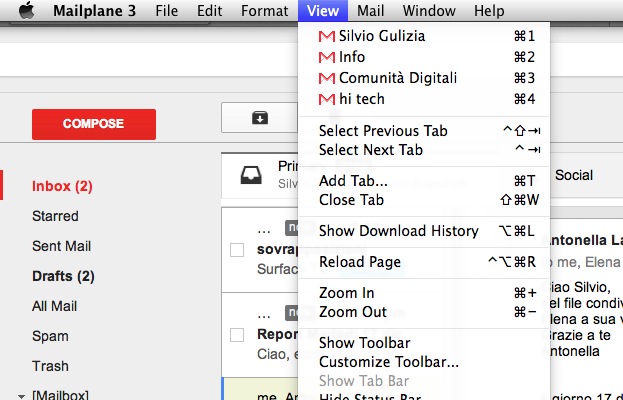This screenshot has width=623, height=400.
Task: Open the File menu
Action: (166, 11)
